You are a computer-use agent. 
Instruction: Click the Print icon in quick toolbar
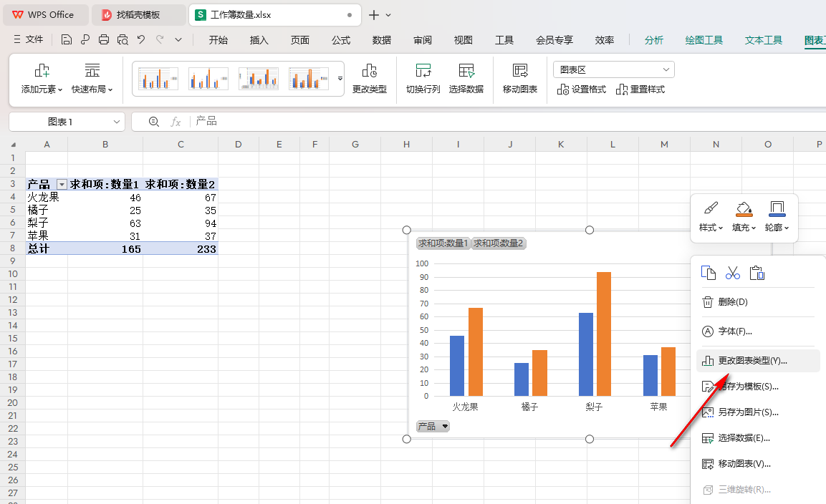pyautogui.click(x=104, y=39)
